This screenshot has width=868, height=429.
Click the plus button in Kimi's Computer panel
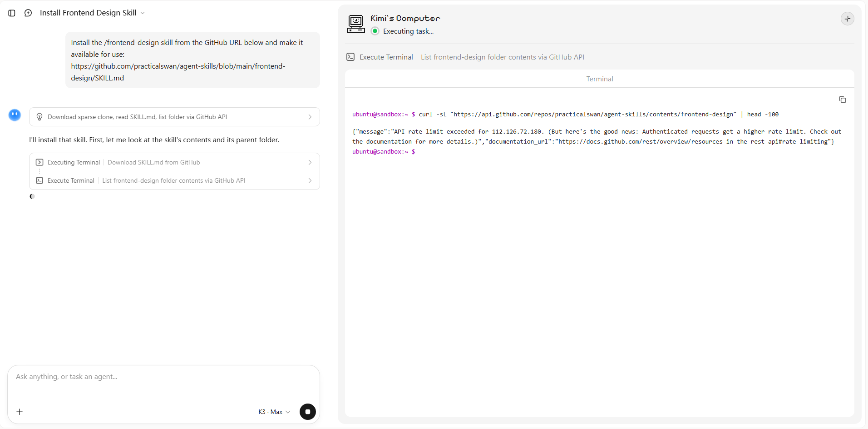847,19
